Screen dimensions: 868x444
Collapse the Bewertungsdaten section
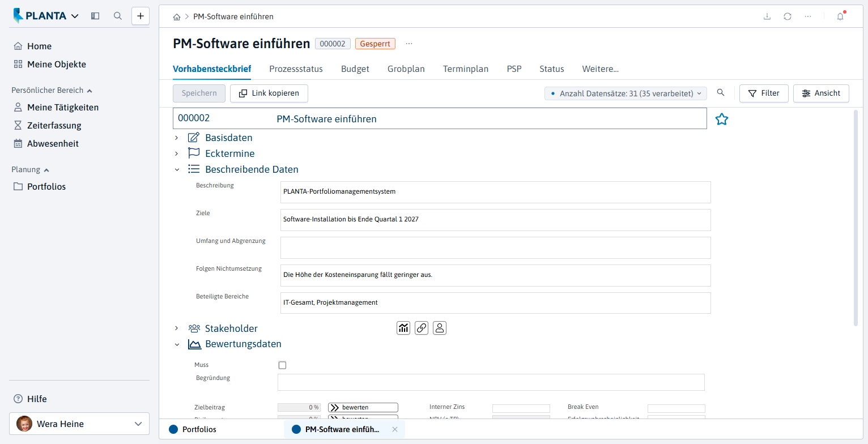[177, 344]
